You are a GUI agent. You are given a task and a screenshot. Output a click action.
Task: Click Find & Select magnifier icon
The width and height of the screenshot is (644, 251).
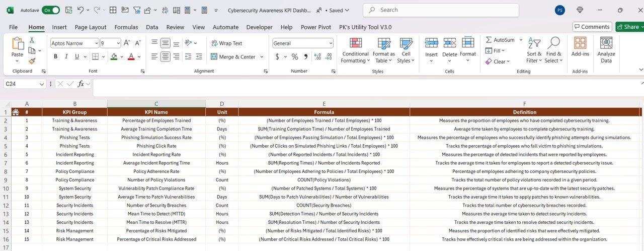click(553, 43)
